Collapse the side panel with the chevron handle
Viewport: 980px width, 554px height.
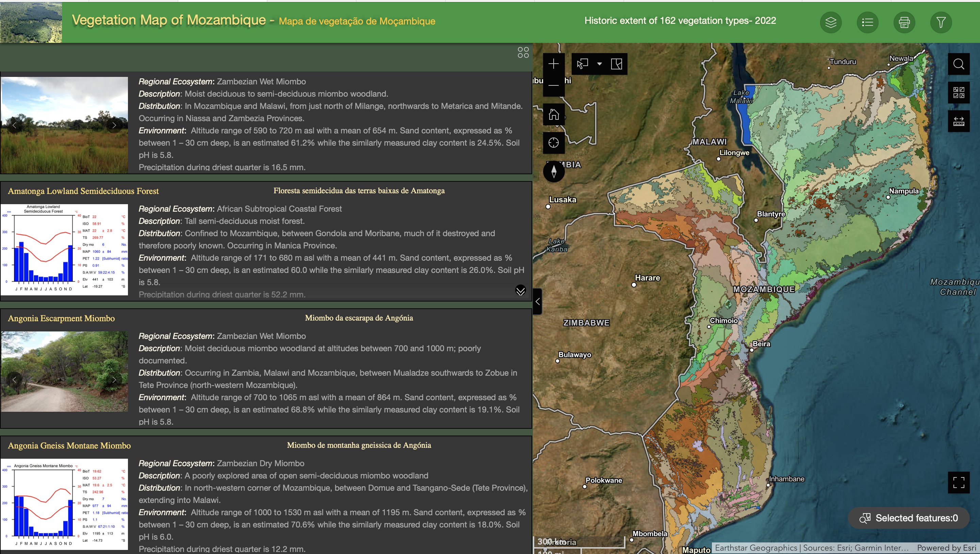coord(538,302)
